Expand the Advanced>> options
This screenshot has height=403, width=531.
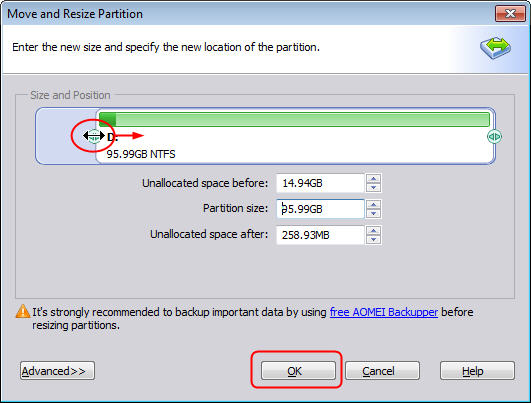tap(57, 371)
